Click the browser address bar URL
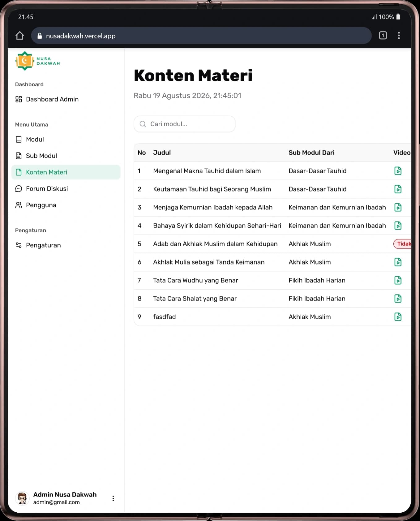Image resolution: width=420 pixels, height=521 pixels. coord(81,36)
